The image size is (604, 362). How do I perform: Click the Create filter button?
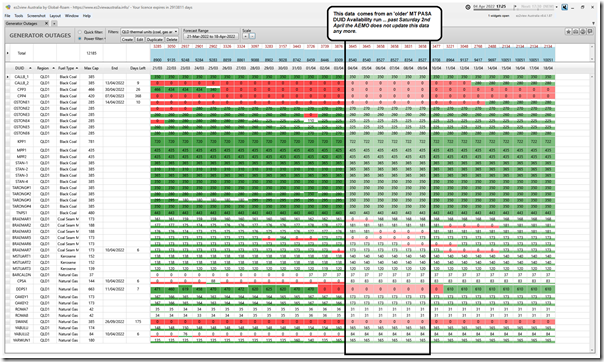click(127, 39)
